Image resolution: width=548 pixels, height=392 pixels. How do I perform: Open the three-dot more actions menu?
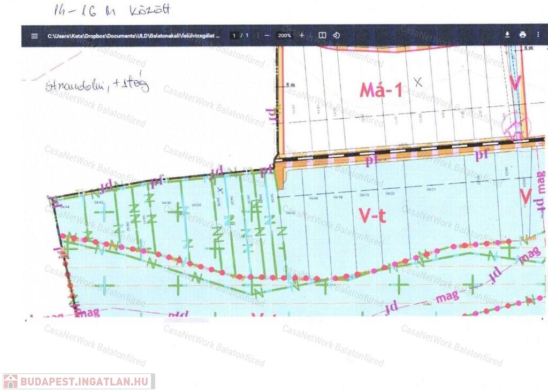[x=538, y=35]
